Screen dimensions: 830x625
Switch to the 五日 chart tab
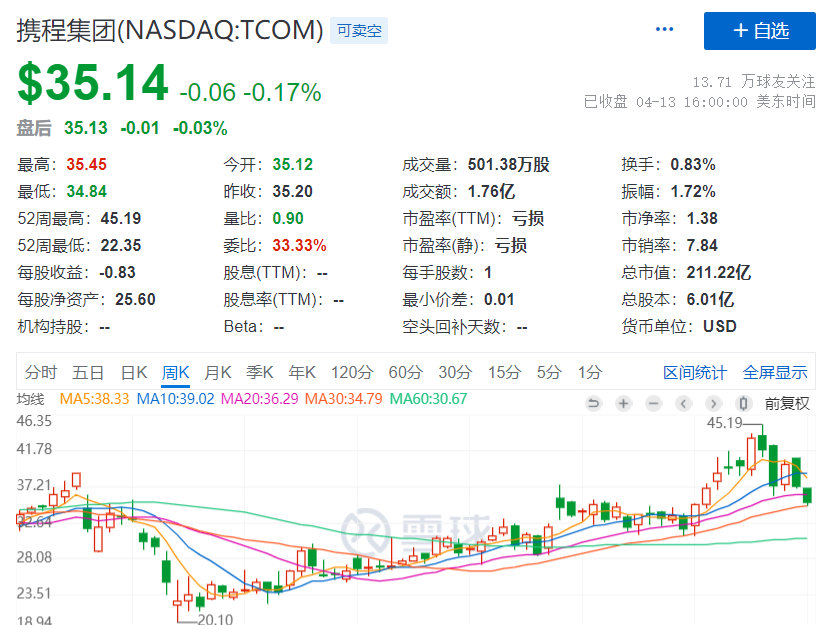coord(88,373)
